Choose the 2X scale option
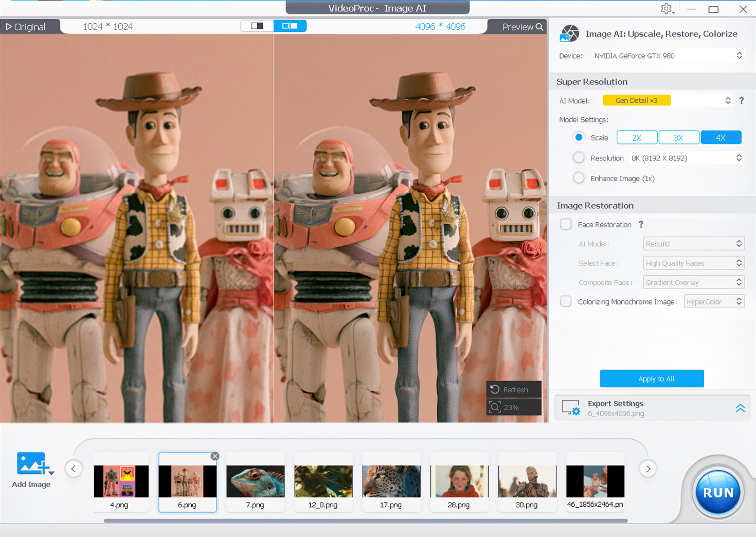756x537 pixels. coord(637,137)
